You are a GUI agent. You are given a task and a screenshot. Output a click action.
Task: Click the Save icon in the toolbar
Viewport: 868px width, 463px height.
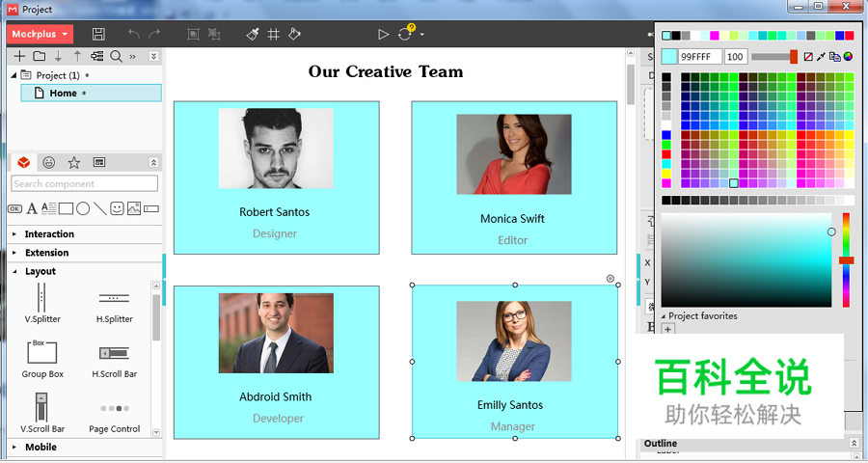tap(98, 34)
